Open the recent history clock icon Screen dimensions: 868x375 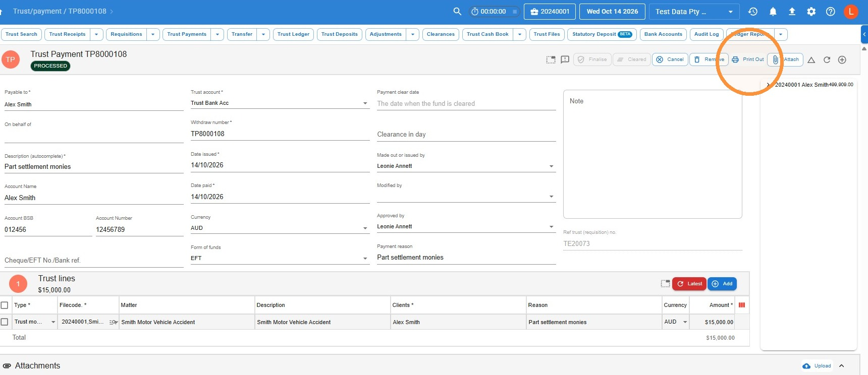(753, 11)
